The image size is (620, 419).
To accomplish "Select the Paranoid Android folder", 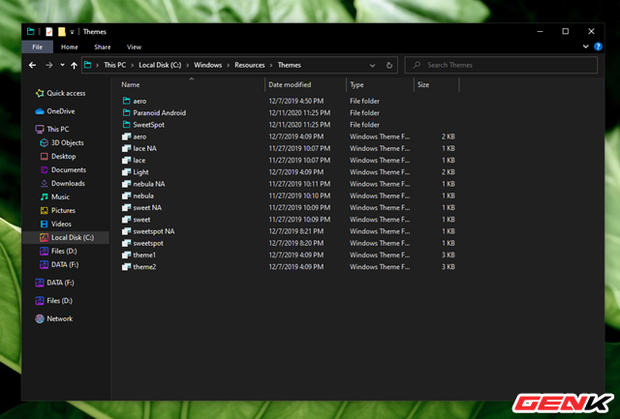I will (x=159, y=113).
